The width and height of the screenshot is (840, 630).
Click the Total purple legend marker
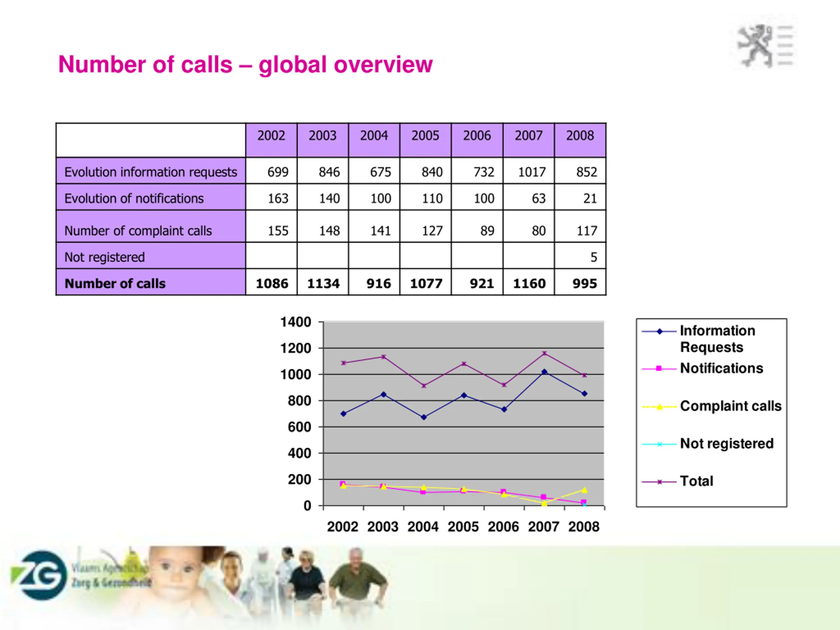659,482
